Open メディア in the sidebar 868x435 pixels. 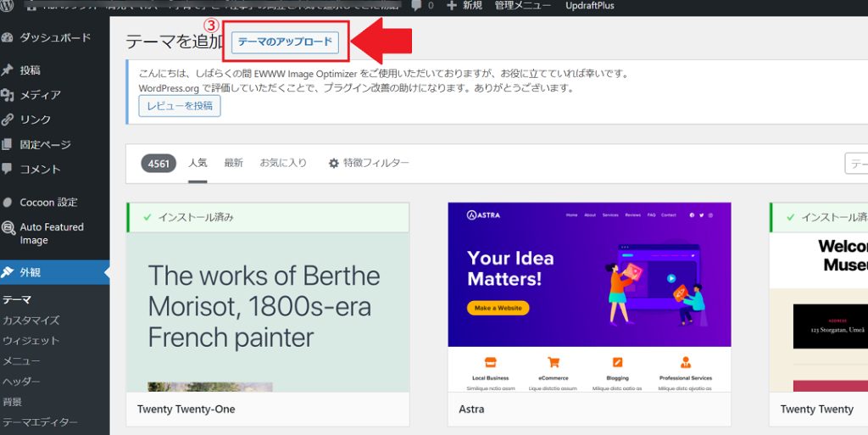pos(41,95)
